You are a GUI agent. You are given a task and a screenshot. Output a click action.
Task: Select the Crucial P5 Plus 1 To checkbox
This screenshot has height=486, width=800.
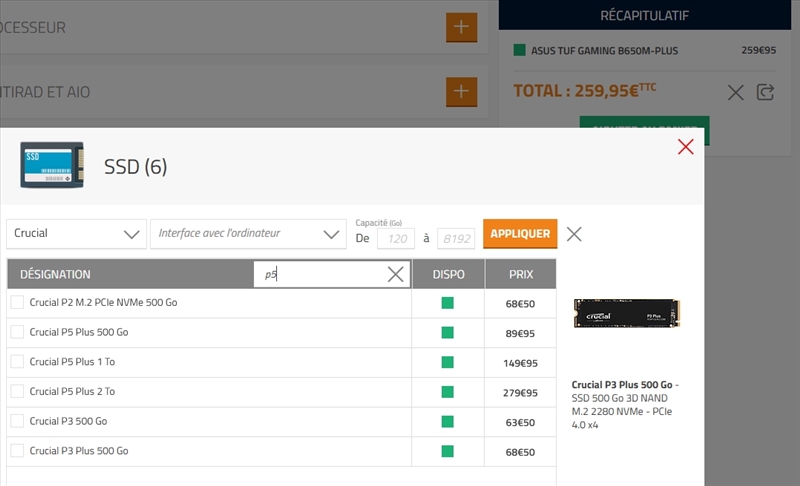click(x=17, y=362)
